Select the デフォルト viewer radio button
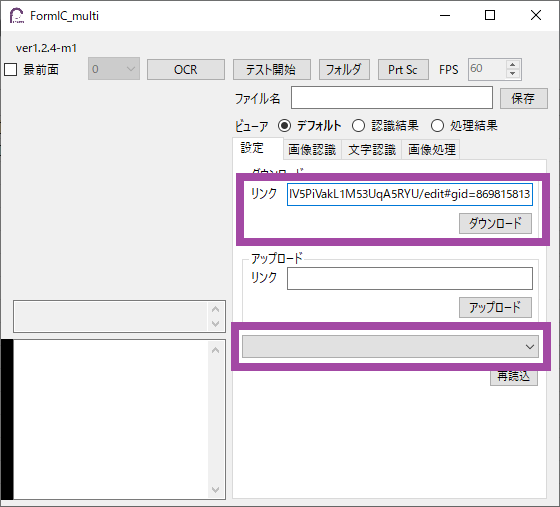Viewport: 560px width, 507px height. point(285,126)
